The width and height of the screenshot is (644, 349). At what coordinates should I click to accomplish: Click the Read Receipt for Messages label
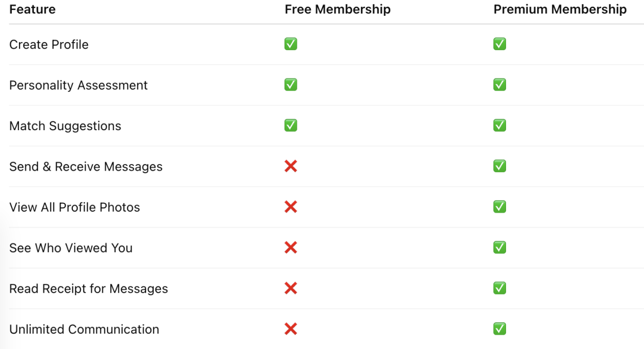[89, 289]
